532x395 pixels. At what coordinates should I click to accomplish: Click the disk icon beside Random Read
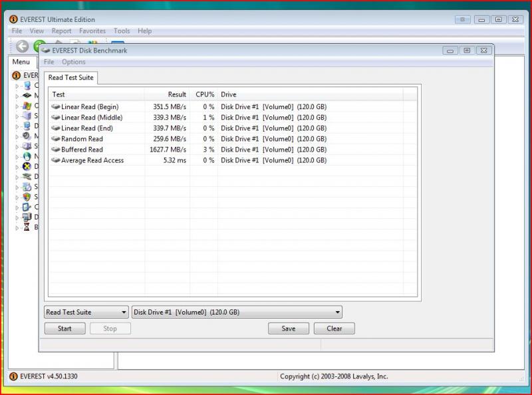[56, 139]
